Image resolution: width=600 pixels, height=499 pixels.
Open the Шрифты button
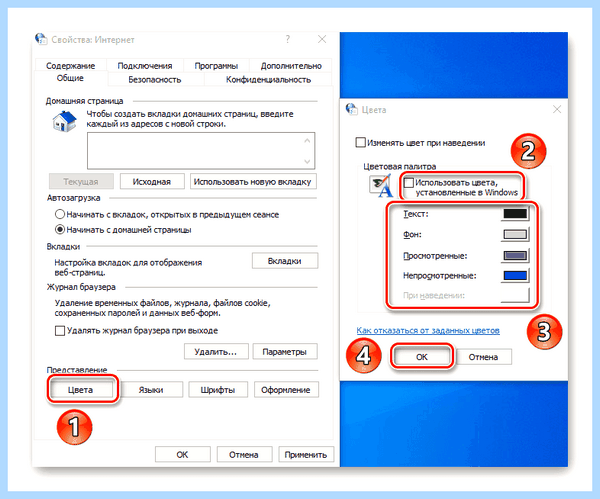click(x=218, y=390)
